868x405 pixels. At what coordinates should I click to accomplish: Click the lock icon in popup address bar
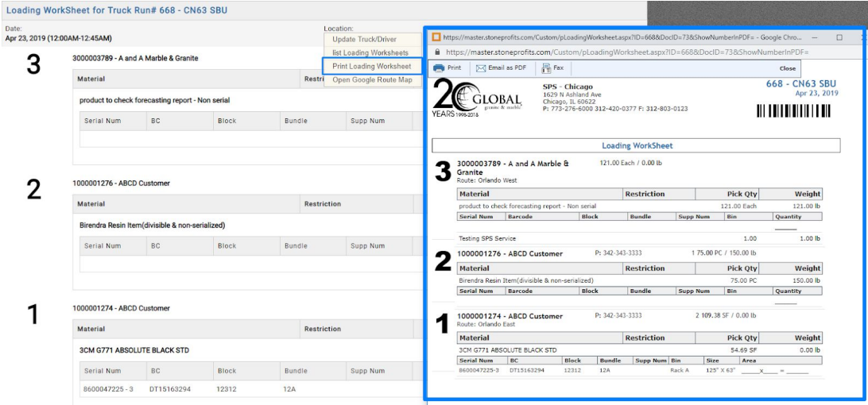pos(438,52)
